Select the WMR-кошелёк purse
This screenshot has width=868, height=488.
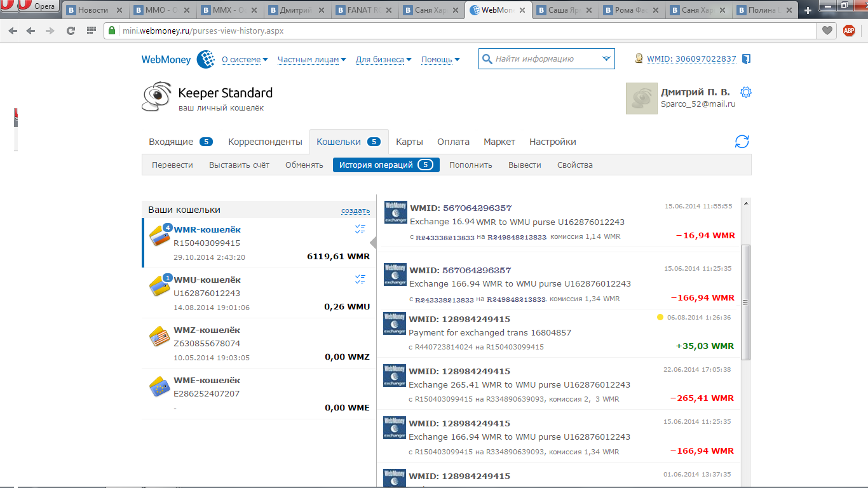point(258,243)
